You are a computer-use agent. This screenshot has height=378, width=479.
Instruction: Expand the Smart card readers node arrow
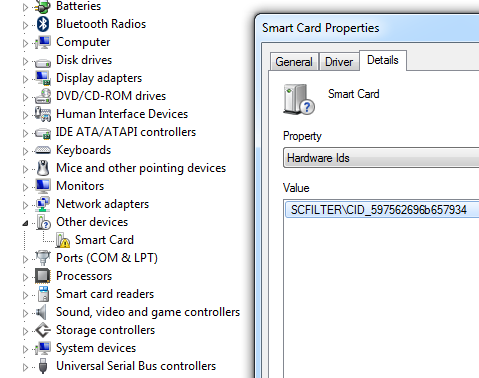click(x=25, y=295)
